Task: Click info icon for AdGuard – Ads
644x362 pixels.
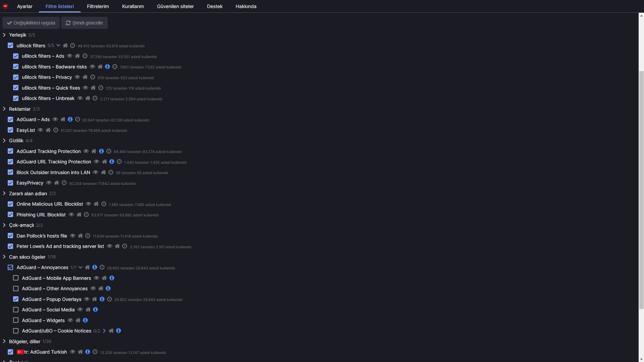Action: pyautogui.click(x=70, y=119)
